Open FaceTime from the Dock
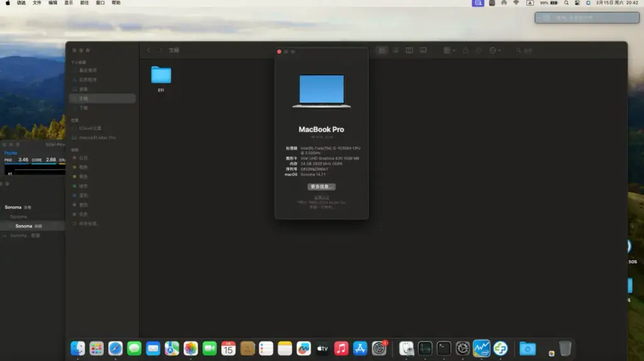This screenshot has width=644, height=361. (x=209, y=348)
